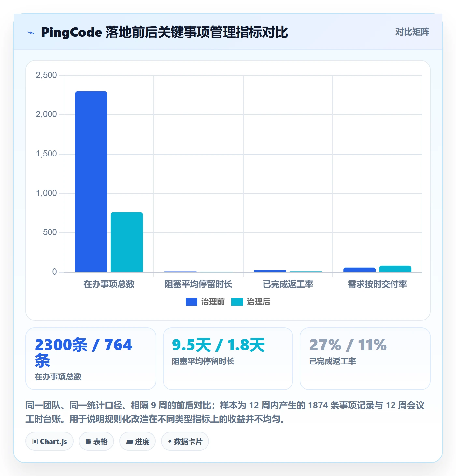Select the 表格 tag chip

click(96, 441)
